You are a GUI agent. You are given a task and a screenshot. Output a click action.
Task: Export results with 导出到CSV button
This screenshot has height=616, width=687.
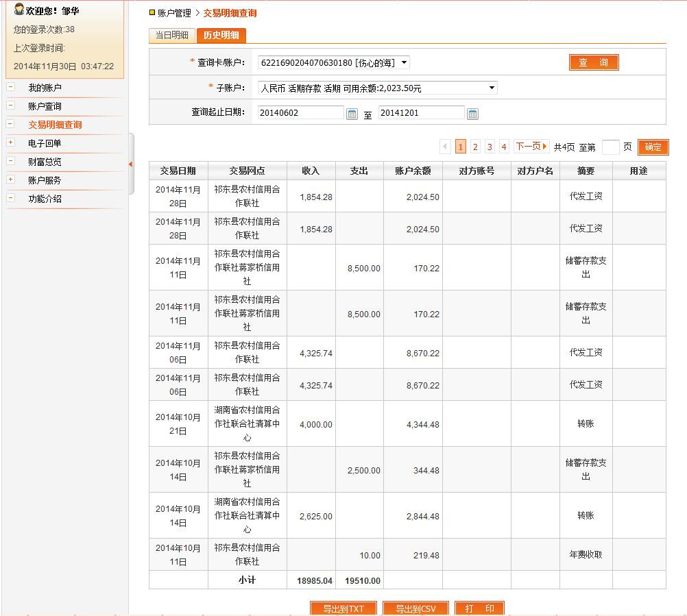tap(417, 608)
